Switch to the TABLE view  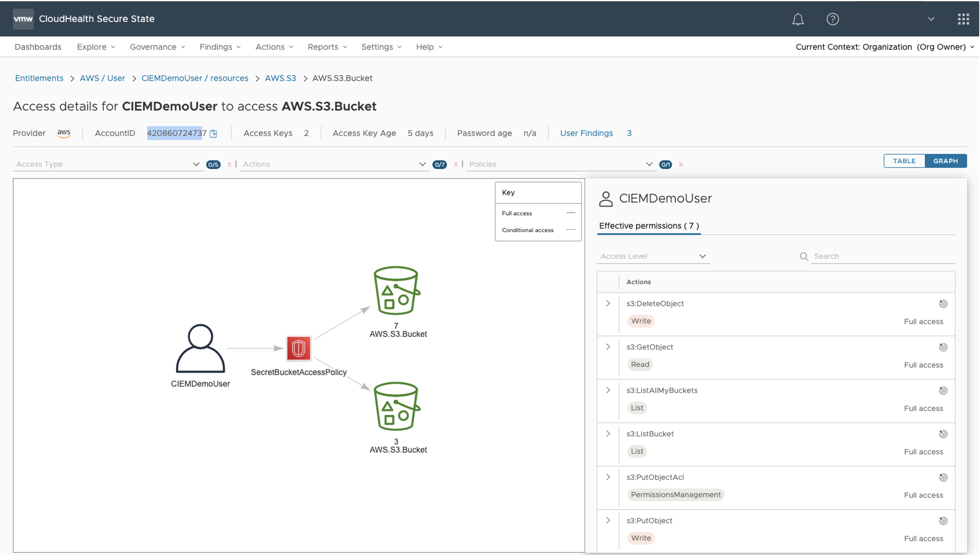904,161
